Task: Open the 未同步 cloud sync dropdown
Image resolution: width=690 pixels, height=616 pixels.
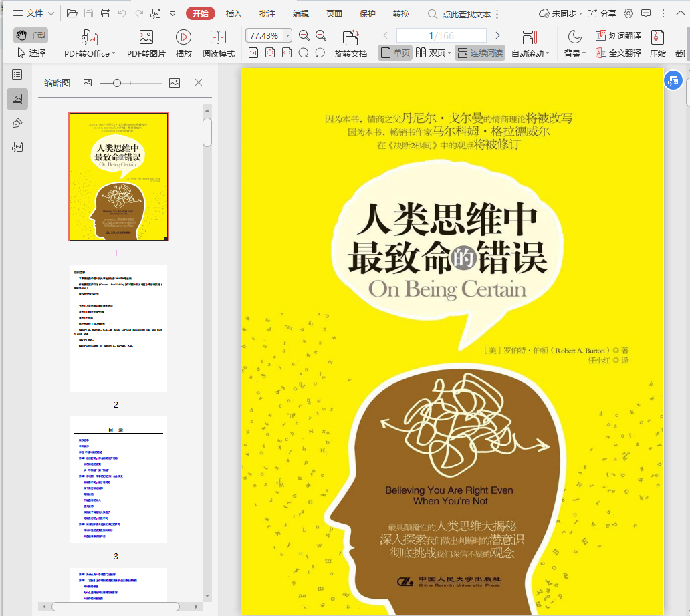Action: (560, 13)
